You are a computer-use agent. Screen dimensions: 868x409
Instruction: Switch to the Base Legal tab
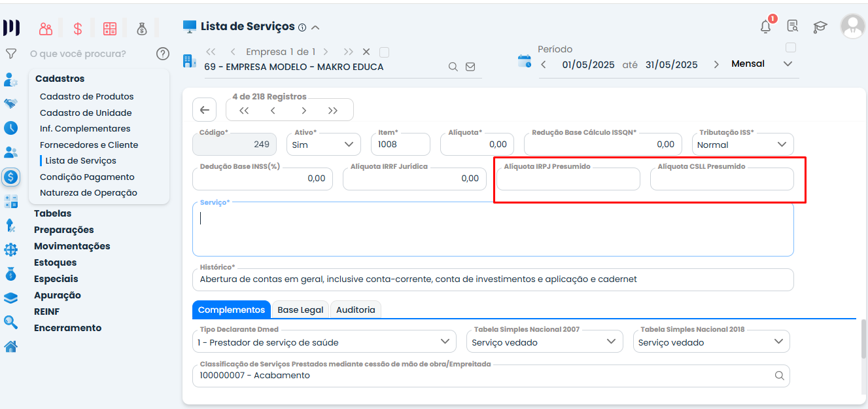point(300,310)
